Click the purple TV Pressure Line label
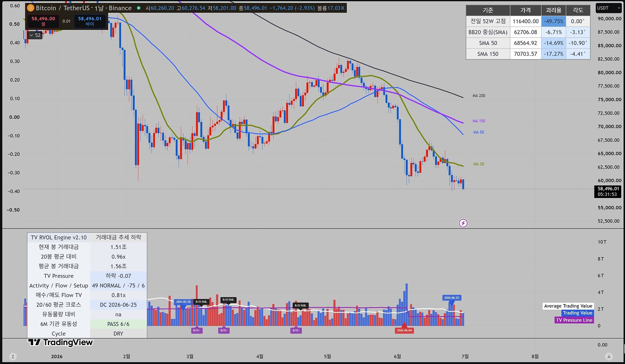 click(x=574, y=320)
